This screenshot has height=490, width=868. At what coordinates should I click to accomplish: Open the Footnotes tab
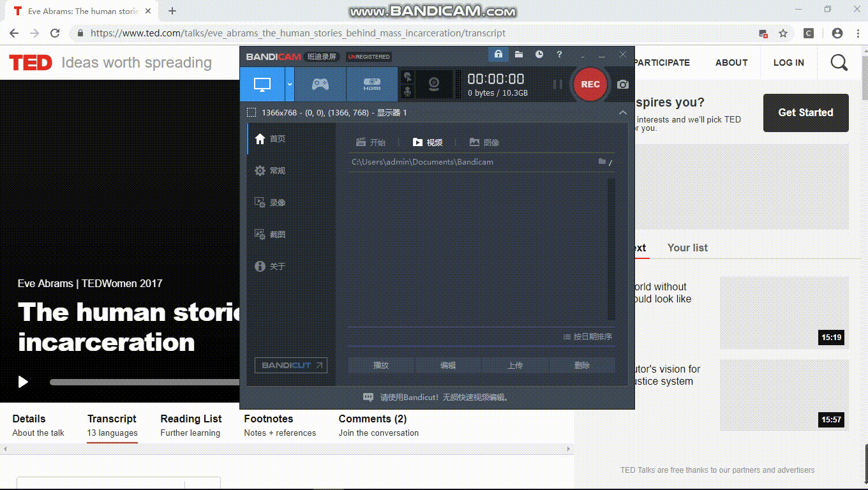coord(280,426)
